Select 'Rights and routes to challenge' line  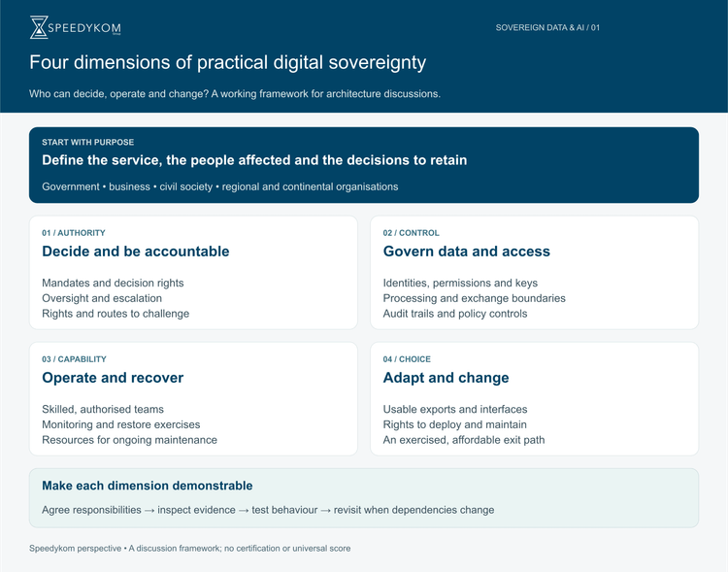click(116, 314)
